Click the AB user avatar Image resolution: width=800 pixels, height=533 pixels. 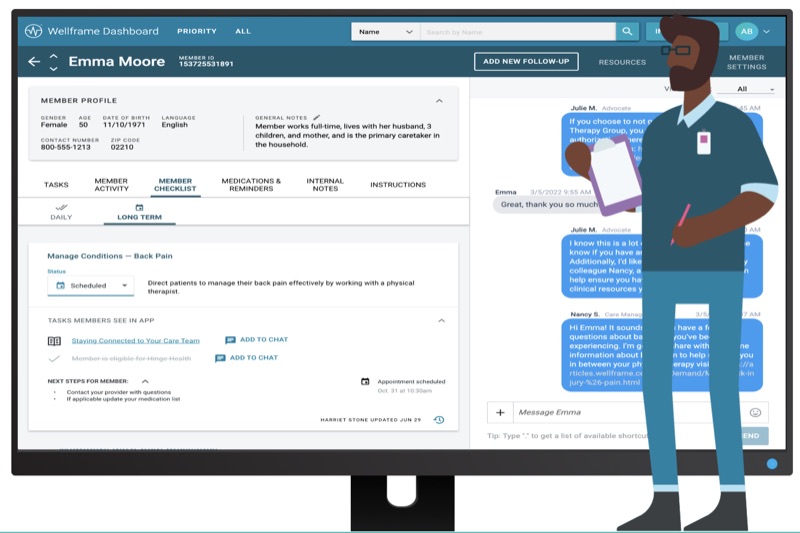pyautogui.click(x=746, y=31)
